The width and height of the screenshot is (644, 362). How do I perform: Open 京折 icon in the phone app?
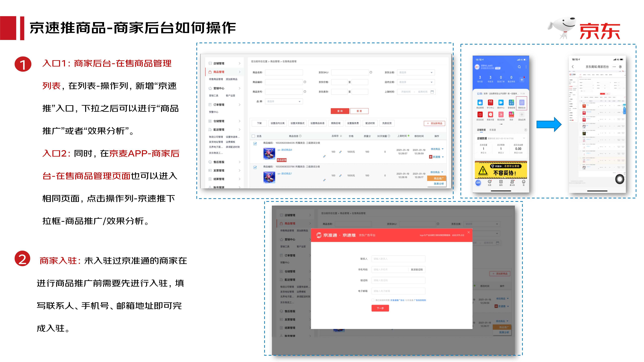click(511, 114)
